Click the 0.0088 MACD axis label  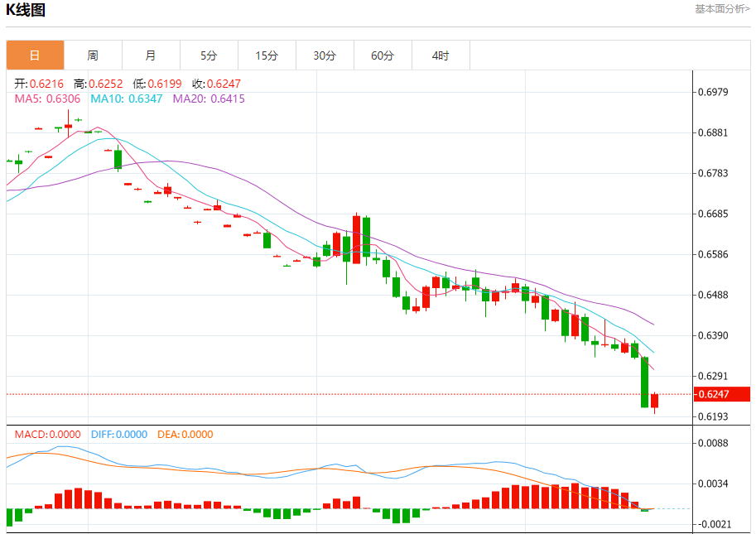point(713,443)
